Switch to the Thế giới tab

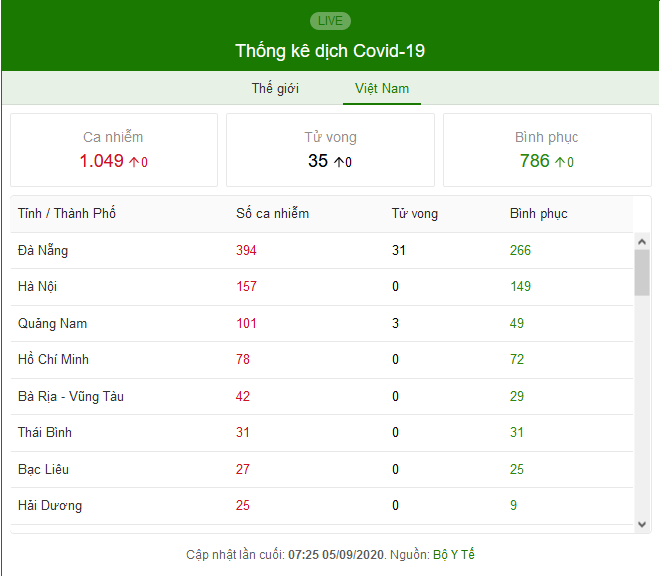(x=275, y=88)
